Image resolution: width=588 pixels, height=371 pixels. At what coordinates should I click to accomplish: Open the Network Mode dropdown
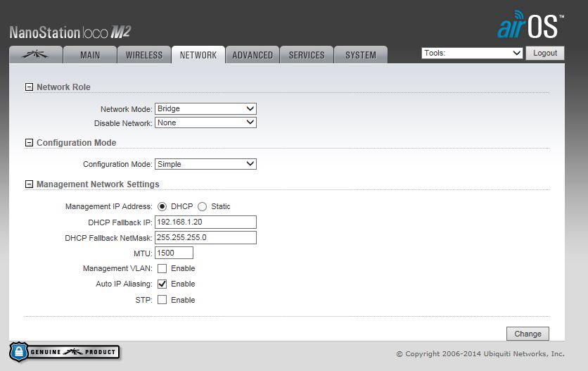click(x=205, y=108)
